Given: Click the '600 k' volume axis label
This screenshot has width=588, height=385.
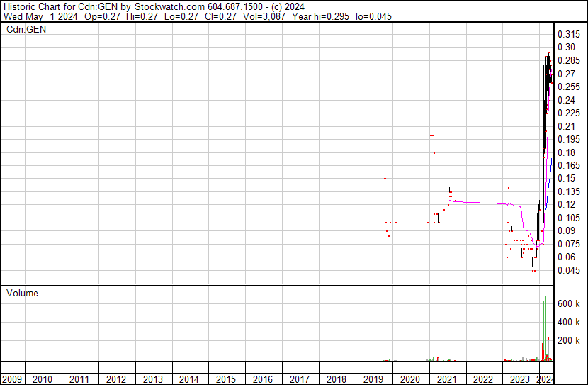Looking at the screenshot, I should tap(569, 303).
